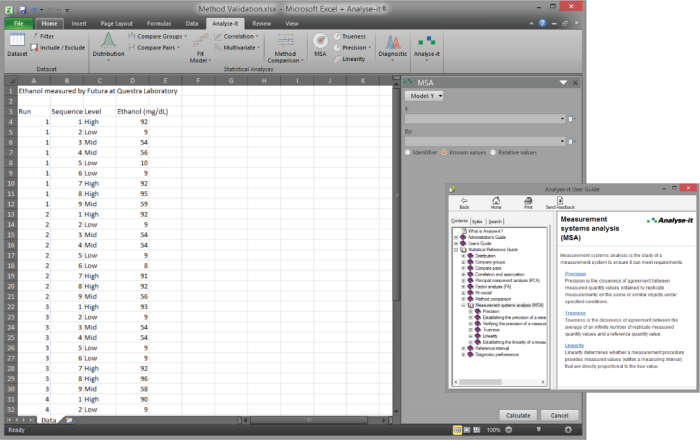Select the Relative values radio button
Screen dimensions: 700x440
point(493,152)
